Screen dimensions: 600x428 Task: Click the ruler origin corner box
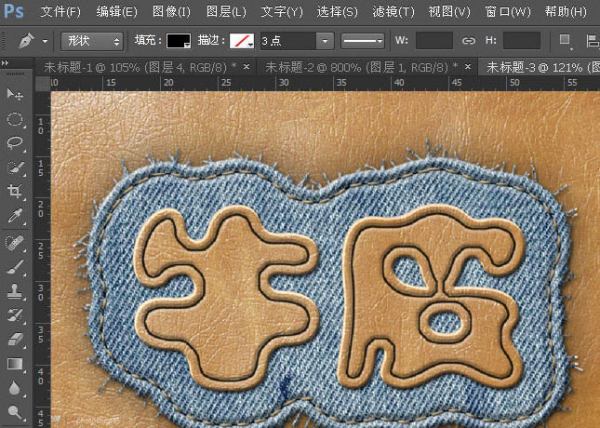point(43,84)
